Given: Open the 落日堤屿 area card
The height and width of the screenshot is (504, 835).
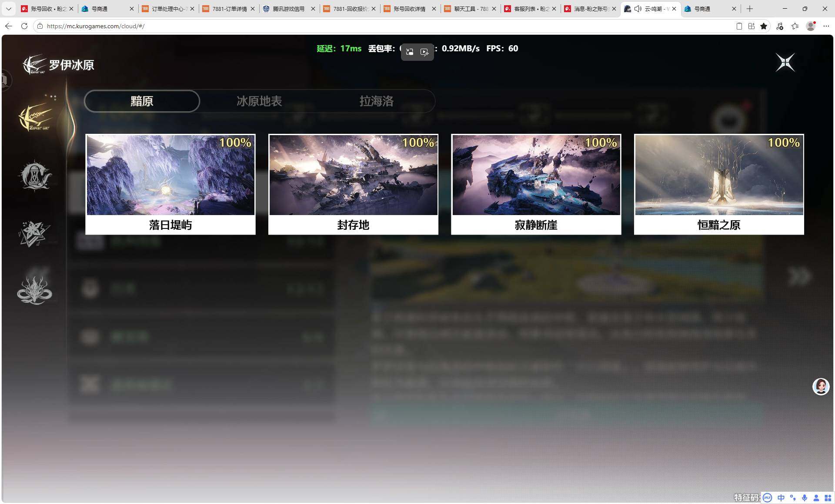Looking at the screenshot, I should [x=170, y=184].
